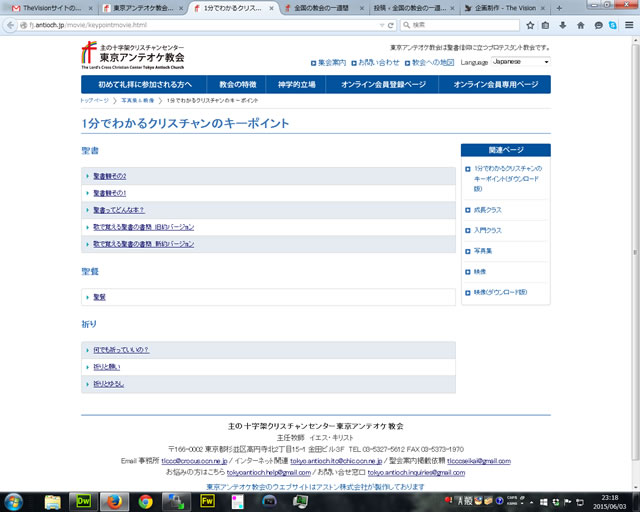The image size is (640, 512).
Task: Click the Fireworks icon in the taskbar
Action: click(x=209, y=500)
